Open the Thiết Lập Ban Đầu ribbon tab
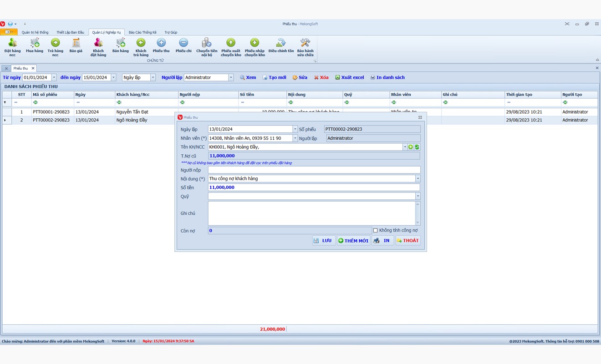The height and width of the screenshot is (364, 601). pos(70,32)
